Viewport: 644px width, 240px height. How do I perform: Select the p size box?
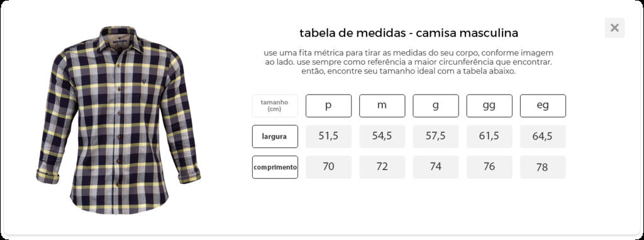click(x=328, y=106)
